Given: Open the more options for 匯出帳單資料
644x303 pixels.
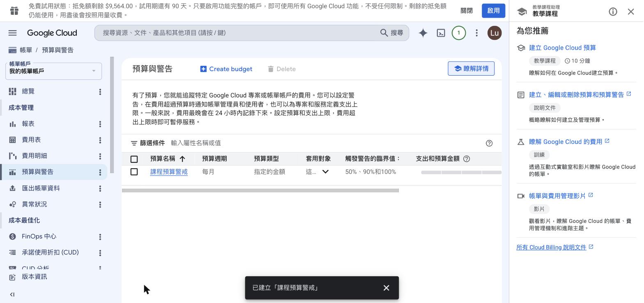Looking at the screenshot, I should [100, 188].
